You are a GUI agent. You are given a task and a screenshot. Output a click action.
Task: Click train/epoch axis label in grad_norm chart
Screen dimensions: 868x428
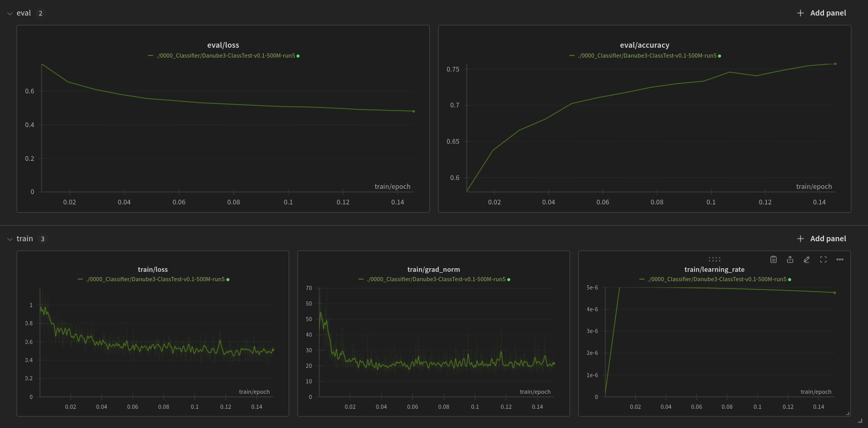coord(535,392)
